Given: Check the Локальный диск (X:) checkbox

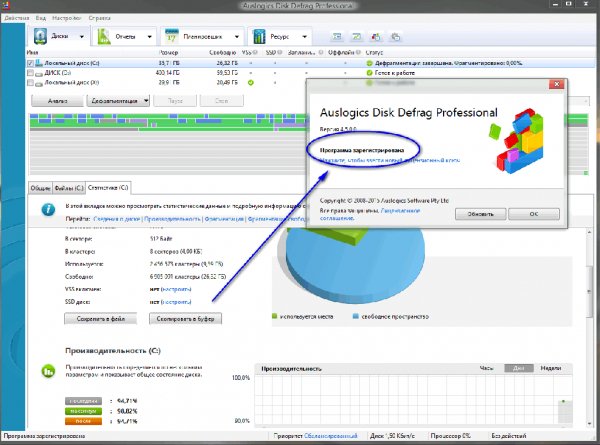Looking at the screenshot, I should [30, 83].
